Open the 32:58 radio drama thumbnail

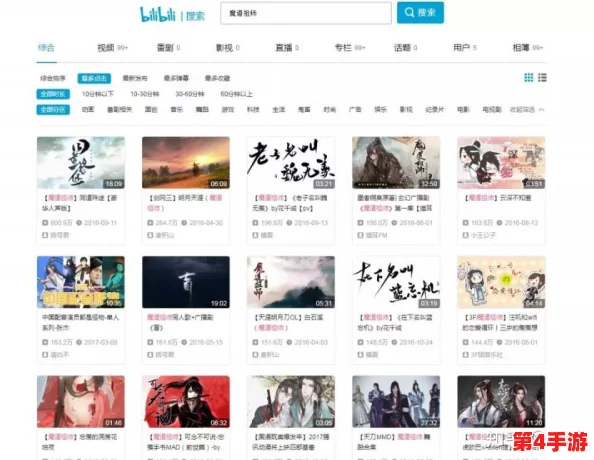point(396,163)
